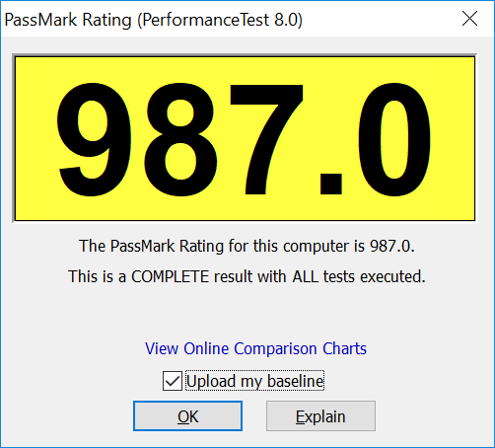
Task: Click the Upload my baseline label text
Action: (254, 381)
